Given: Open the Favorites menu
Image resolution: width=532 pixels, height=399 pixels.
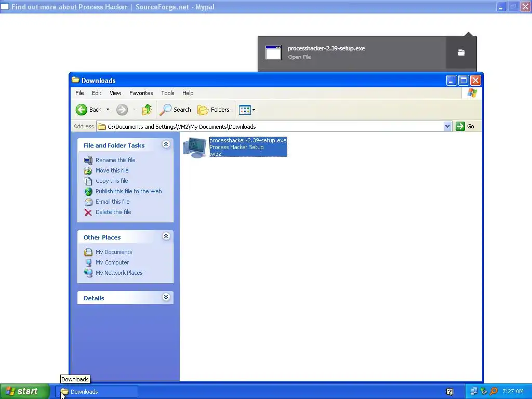Looking at the screenshot, I should pos(141,93).
